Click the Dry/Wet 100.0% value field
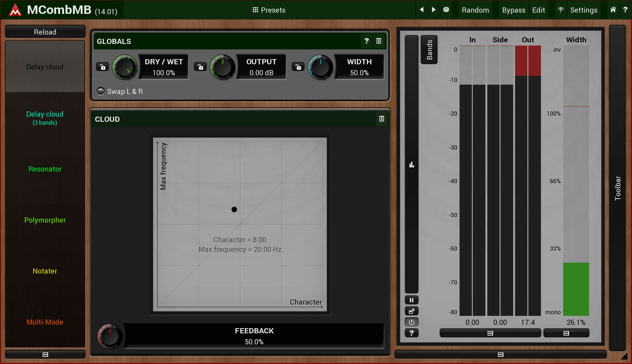This screenshot has width=632, height=364. coord(163,67)
